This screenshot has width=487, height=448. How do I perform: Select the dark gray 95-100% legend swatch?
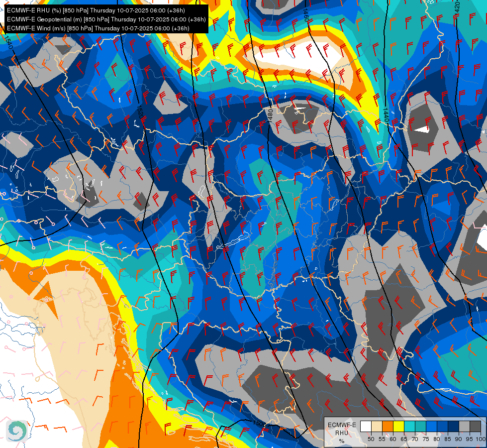tap(476, 426)
